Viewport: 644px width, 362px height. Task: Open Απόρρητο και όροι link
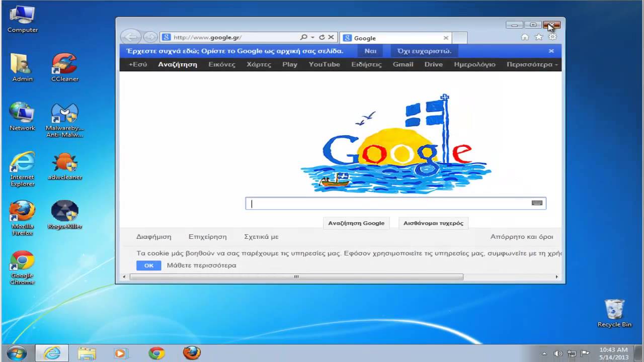[522, 237]
